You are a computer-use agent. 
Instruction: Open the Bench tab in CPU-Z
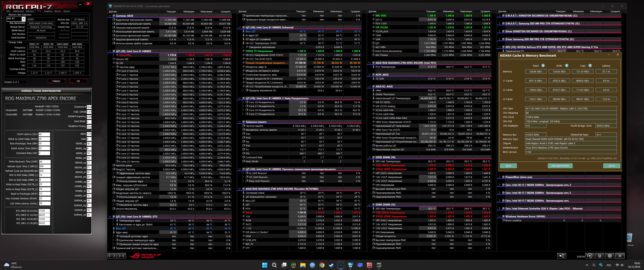pos(57,11)
